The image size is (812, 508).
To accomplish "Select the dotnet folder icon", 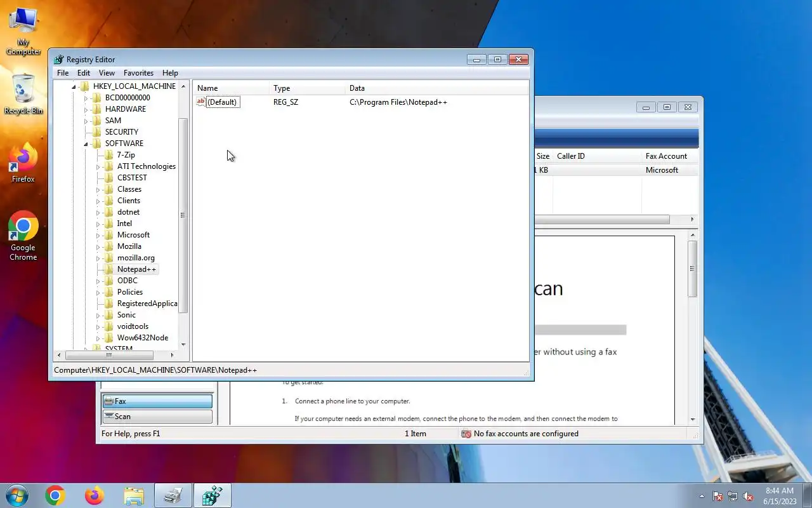I will [x=109, y=212].
